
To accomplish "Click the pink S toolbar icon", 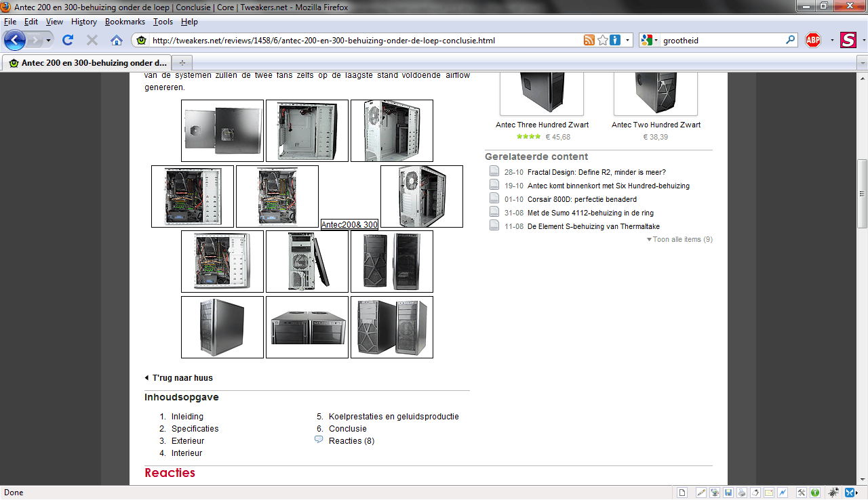I will (x=848, y=41).
